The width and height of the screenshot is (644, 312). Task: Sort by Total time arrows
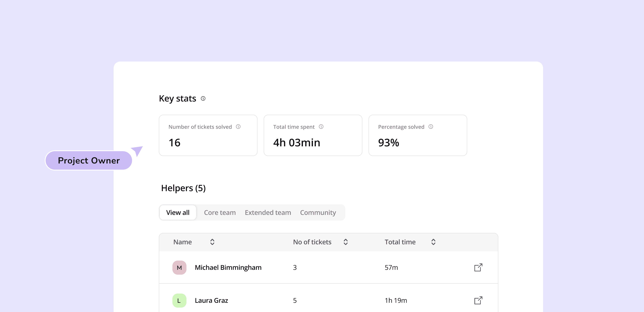[x=433, y=242]
